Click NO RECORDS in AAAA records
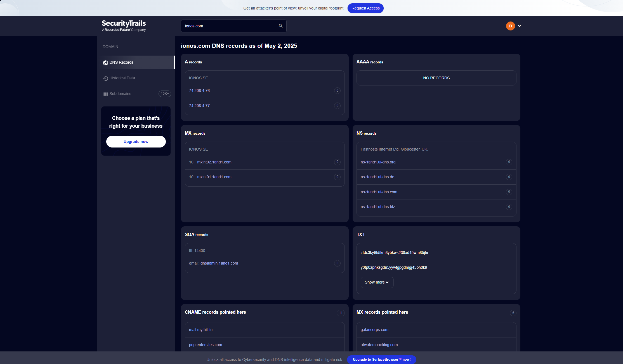 pos(436,78)
